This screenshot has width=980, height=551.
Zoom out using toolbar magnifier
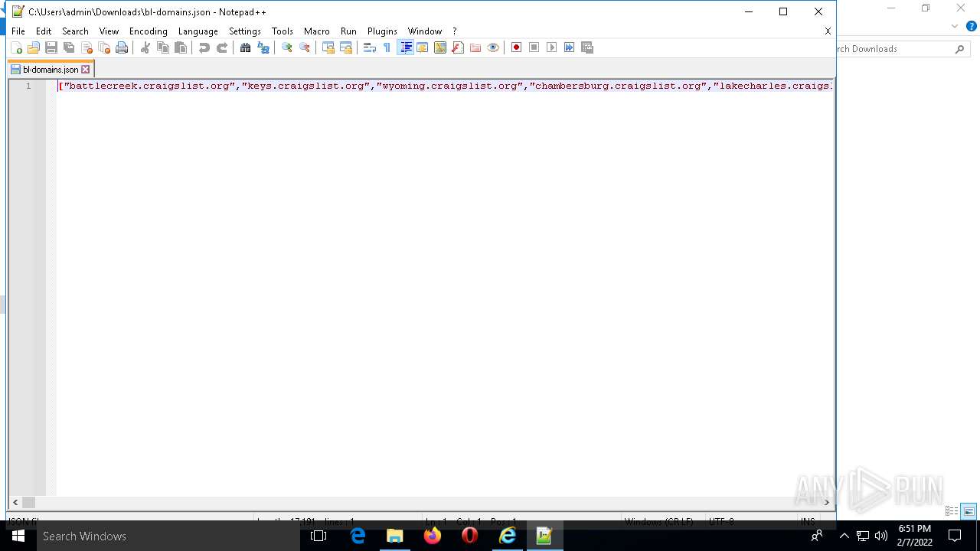(305, 47)
